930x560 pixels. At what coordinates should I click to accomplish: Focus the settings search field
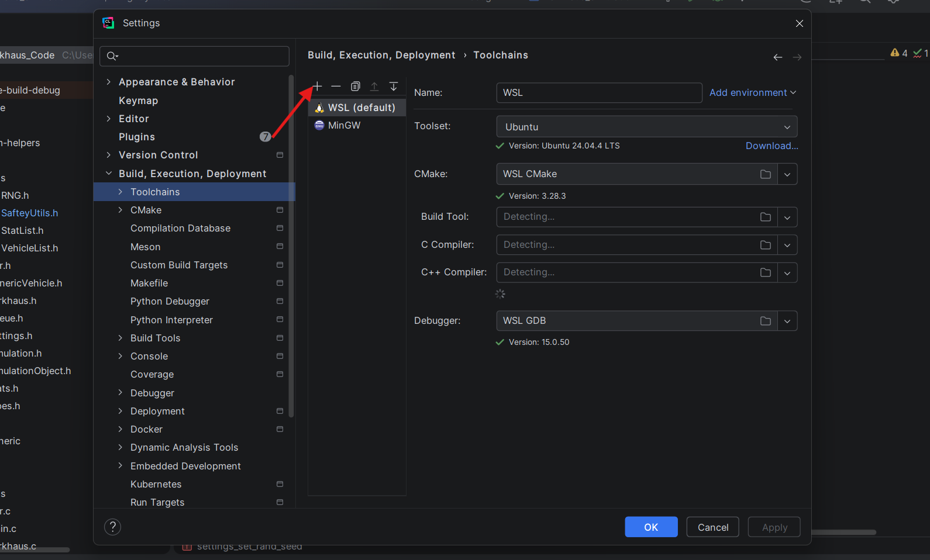194,56
